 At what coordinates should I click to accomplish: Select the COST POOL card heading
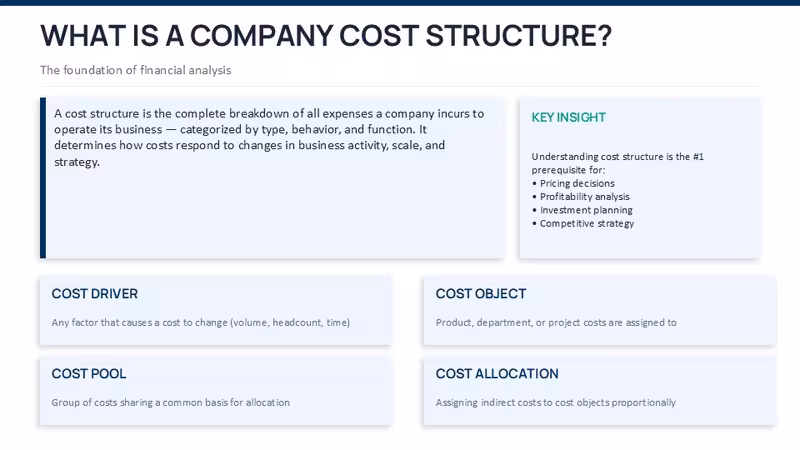(89, 373)
